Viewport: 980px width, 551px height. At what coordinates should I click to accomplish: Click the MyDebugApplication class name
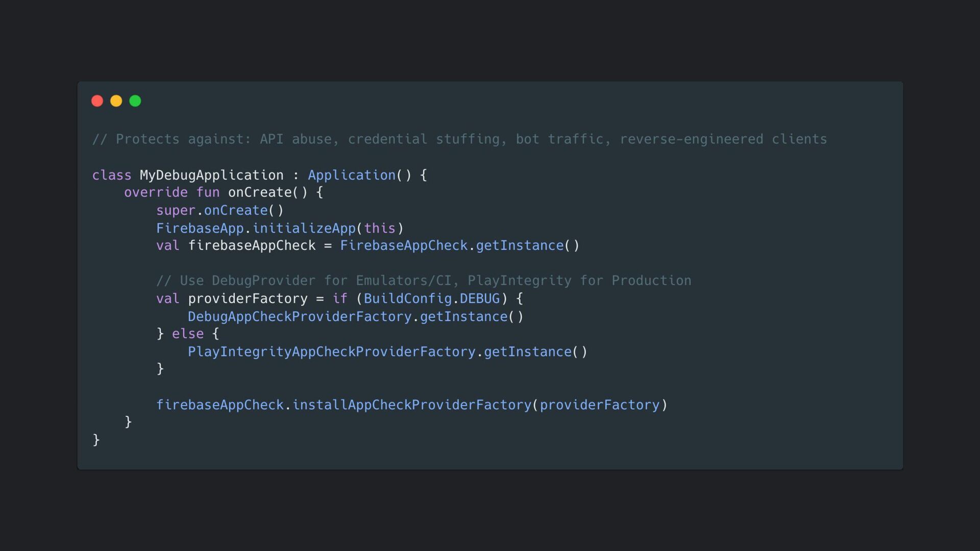point(211,175)
